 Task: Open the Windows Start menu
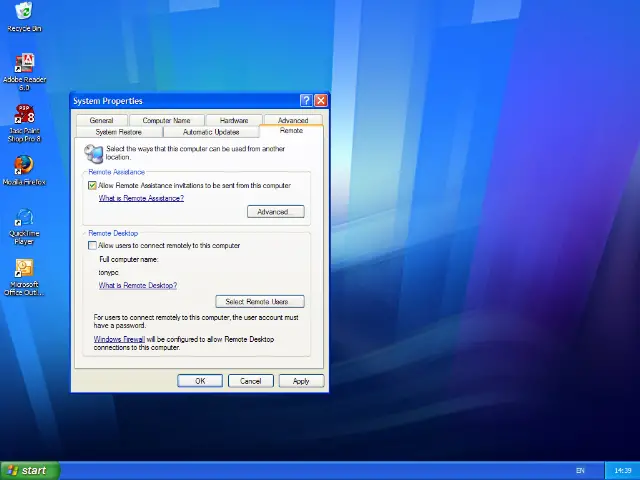pyautogui.click(x=30, y=470)
